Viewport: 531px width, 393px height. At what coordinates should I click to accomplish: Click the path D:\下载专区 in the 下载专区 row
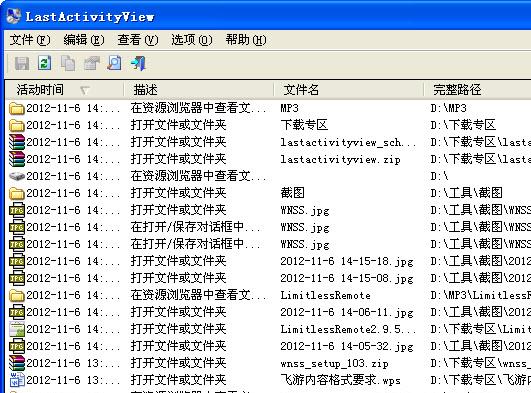pyautogui.click(x=463, y=125)
